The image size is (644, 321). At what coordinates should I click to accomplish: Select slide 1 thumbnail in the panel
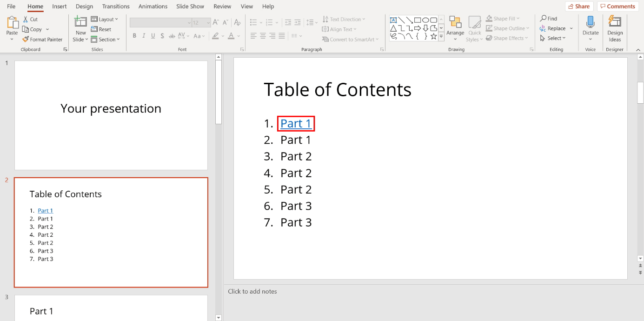click(x=111, y=114)
